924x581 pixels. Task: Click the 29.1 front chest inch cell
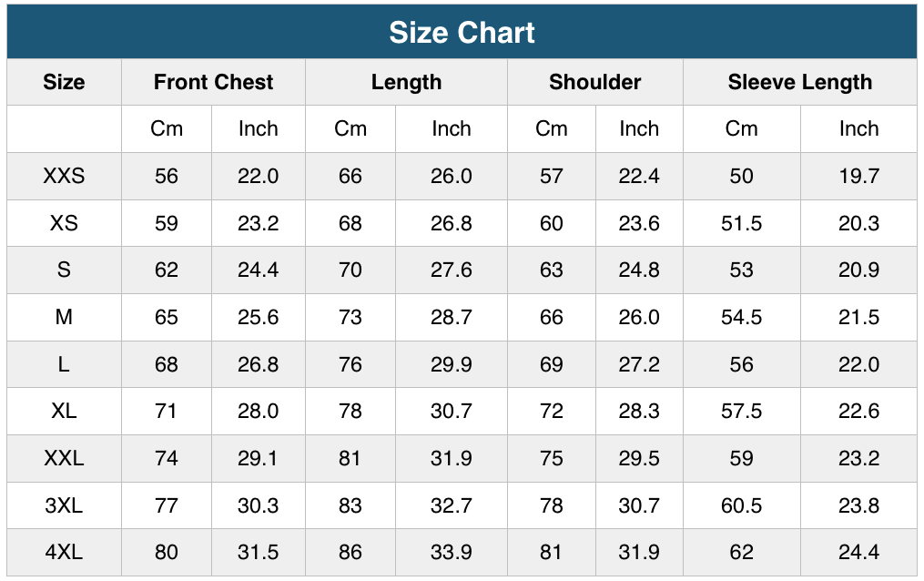pyautogui.click(x=258, y=458)
